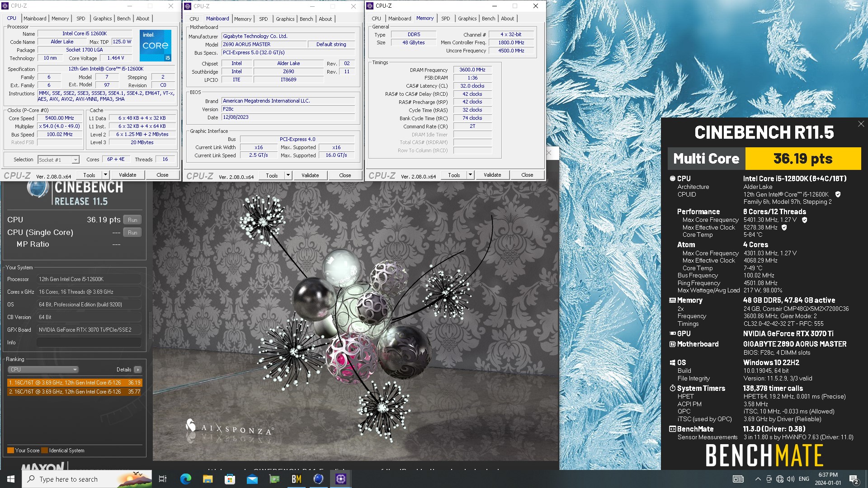The image size is (868, 488).
Task: Run the Cinebench CPU multi-core test
Action: pos(132,220)
